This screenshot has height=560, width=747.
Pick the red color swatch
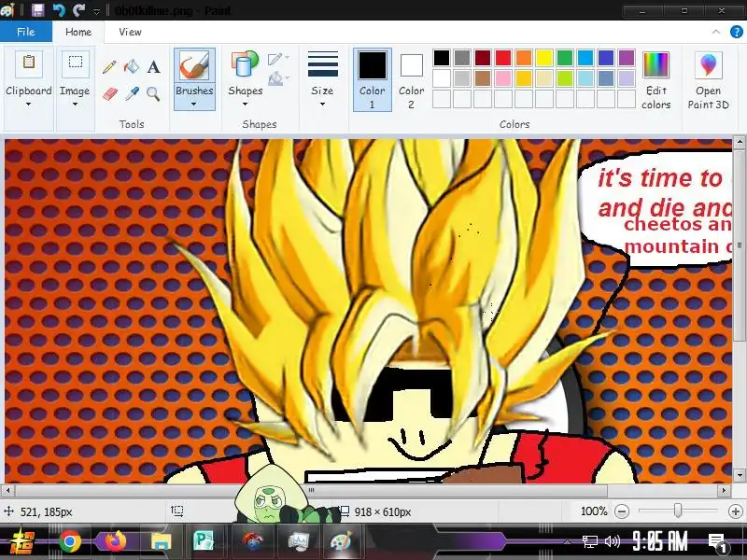pyautogui.click(x=503, y=58)
